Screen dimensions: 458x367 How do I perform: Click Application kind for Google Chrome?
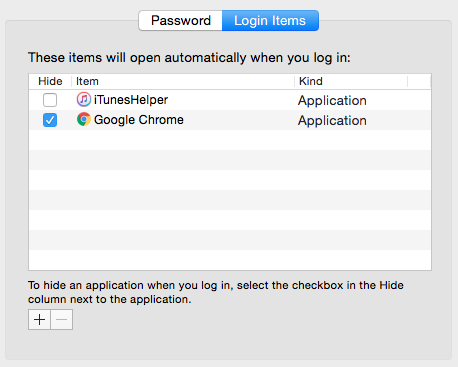tap(332, 121)
